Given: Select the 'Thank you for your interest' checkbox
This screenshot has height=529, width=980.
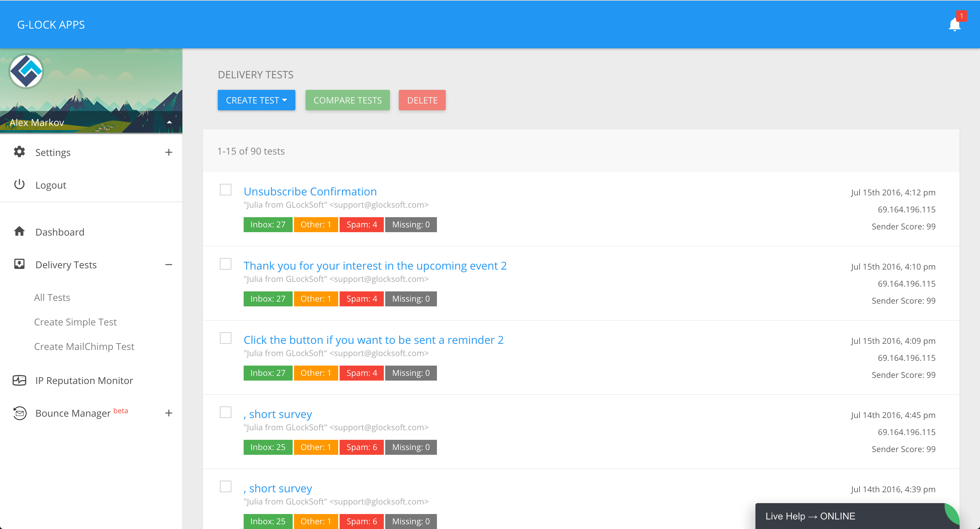Looking at the screenshot, I should tap(226, 264).
